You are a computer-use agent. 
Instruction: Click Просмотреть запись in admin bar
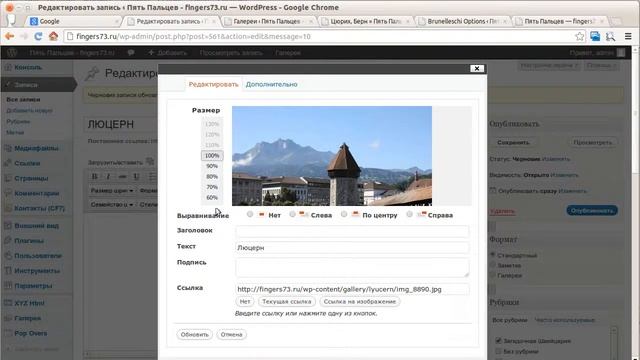tap(231, 53)
